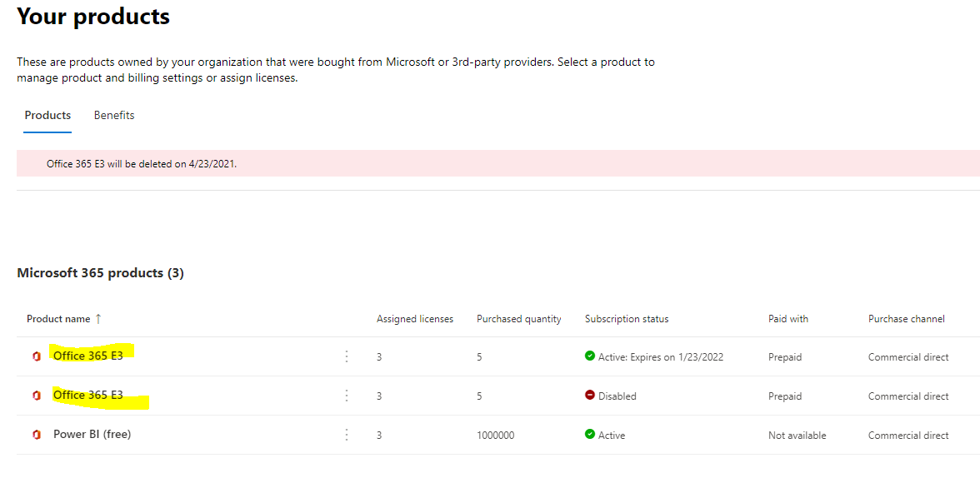The width and height of the screenshot is (980, 478).
Task: Sort by Product name using arrow icon
Action: click(98, 319)
